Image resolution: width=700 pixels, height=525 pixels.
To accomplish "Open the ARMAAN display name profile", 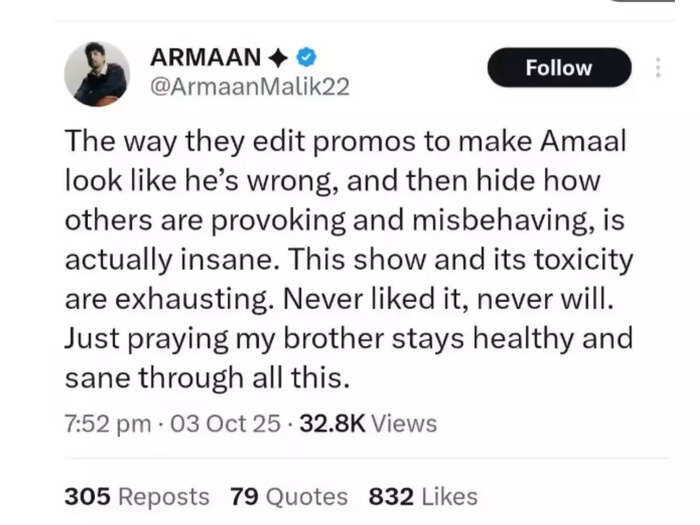I will pyautogui.click(x=205, y=57).
